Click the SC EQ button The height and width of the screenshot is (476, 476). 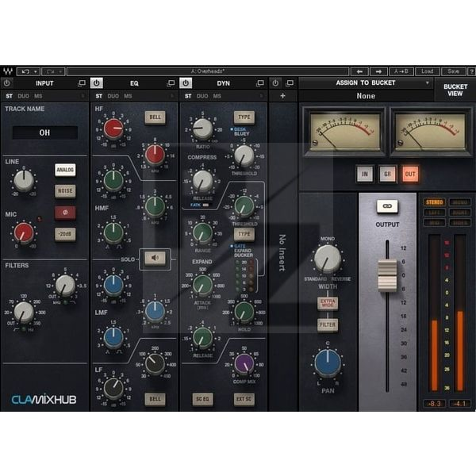pos(202,399)
